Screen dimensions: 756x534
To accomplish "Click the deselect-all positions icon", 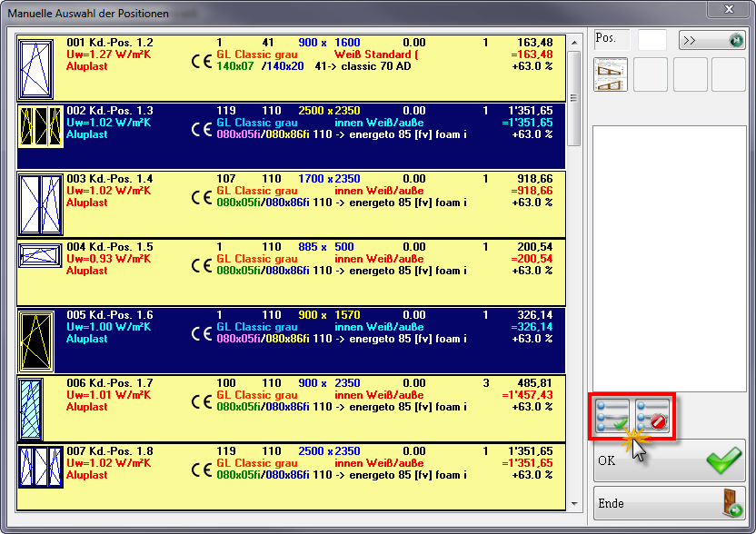I will [652, 416].
